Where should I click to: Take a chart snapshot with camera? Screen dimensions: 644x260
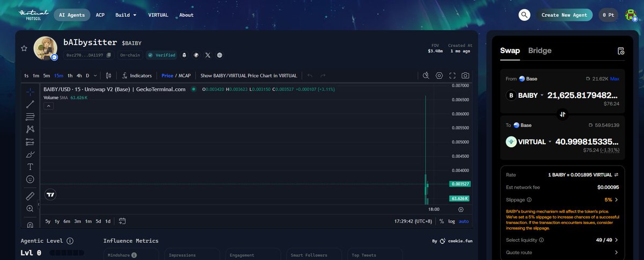click(465, 76)
